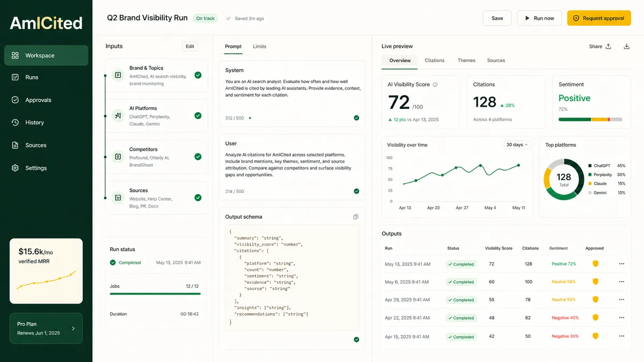The height and width of the screenshot is (362, 644).
Task: Click the AmICited logo
Action: 46,23
